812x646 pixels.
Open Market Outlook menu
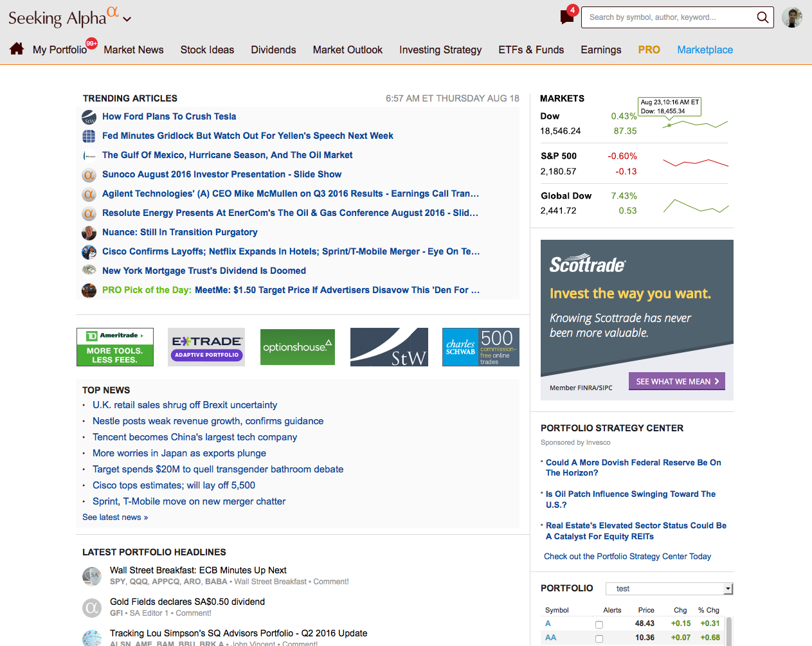[x=348, y=49]
